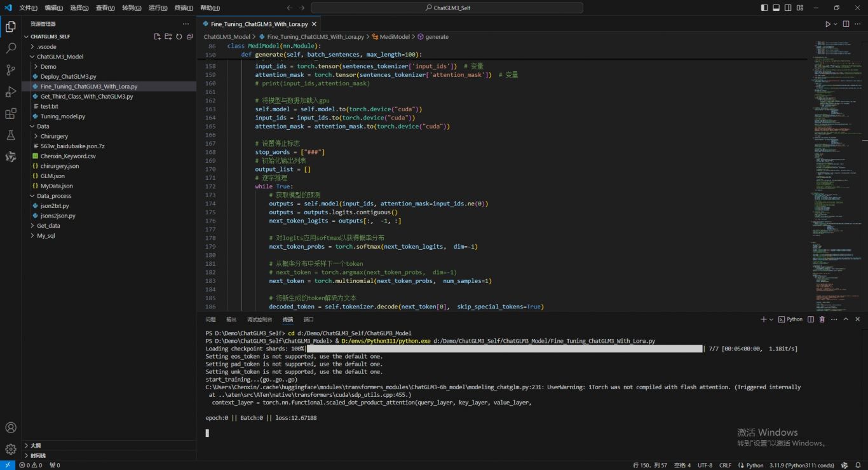Screen dimensions: 868x470
Task: Customize layout icon in title bar
Action: coord(800,8)
